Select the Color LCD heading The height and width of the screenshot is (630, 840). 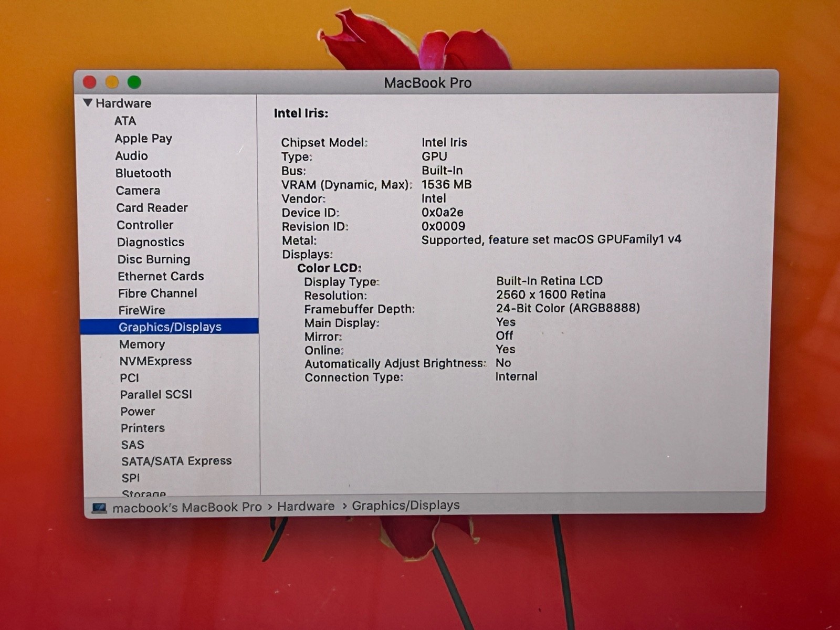(329, 268)
